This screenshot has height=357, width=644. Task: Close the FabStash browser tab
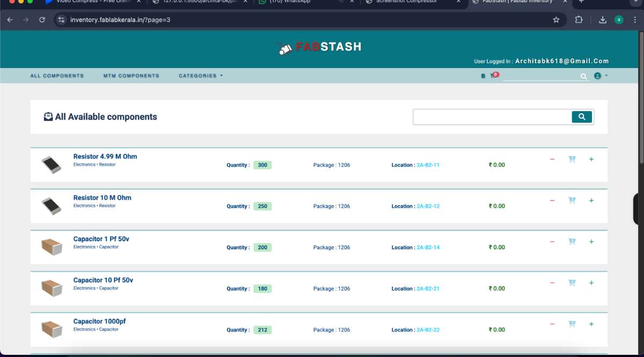click(565, 2)
